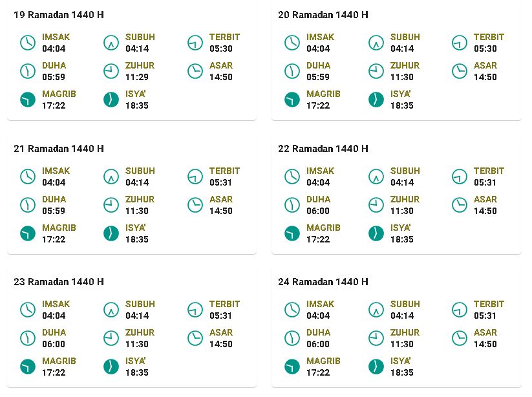Viewport: 532px width, 397px height.
Task: Click the Magrib clock icon for 24 Ramadan
Action: tap(292, 367)
